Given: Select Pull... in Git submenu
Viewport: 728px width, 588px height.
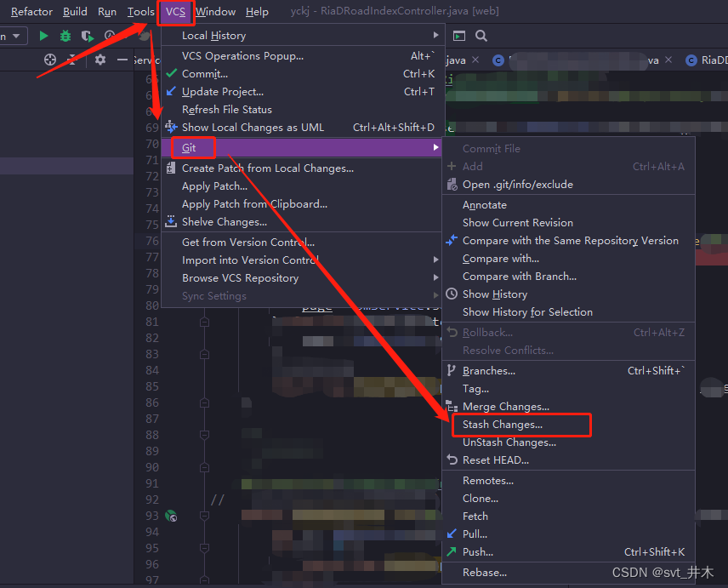Looking at the screenshot, I should point(568,534).
